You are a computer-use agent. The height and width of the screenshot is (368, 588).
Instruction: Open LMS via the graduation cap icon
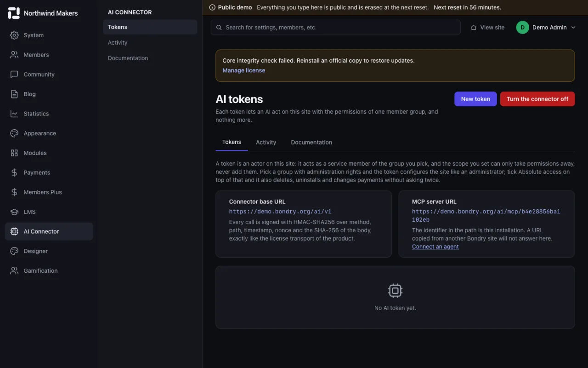click(x=14, y=212)
